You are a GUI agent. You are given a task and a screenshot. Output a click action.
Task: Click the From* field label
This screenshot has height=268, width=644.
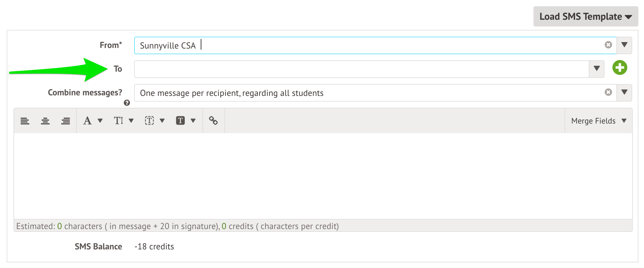tap(111, 45)
